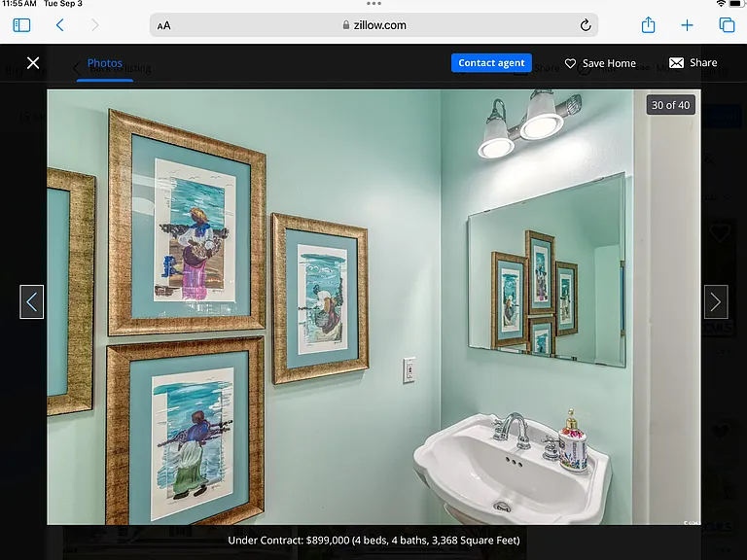Click the Contact agent button
Image resolution: width=747 pixels, height=560 pixels.
tap(491, 63)
